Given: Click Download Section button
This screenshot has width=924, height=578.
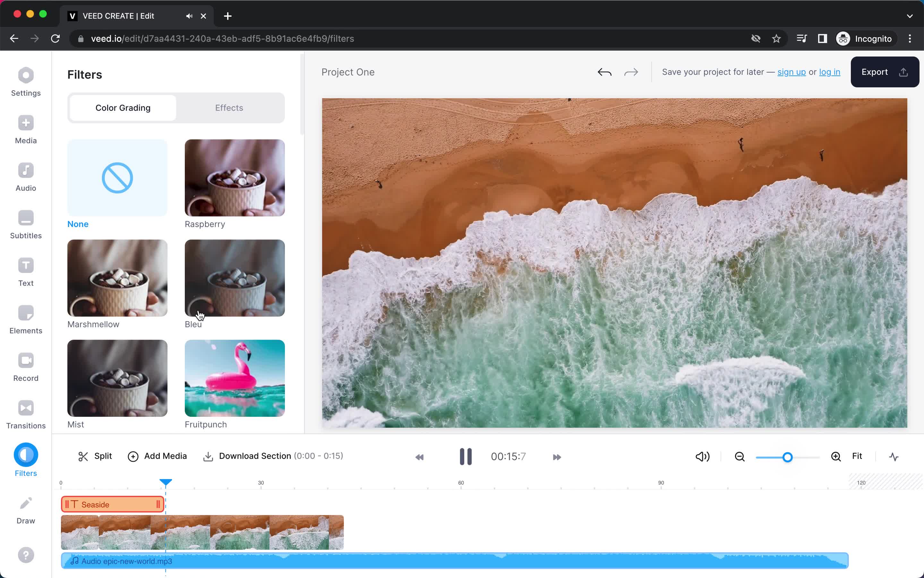Looking at the screenshot, I should pos(273,456).
